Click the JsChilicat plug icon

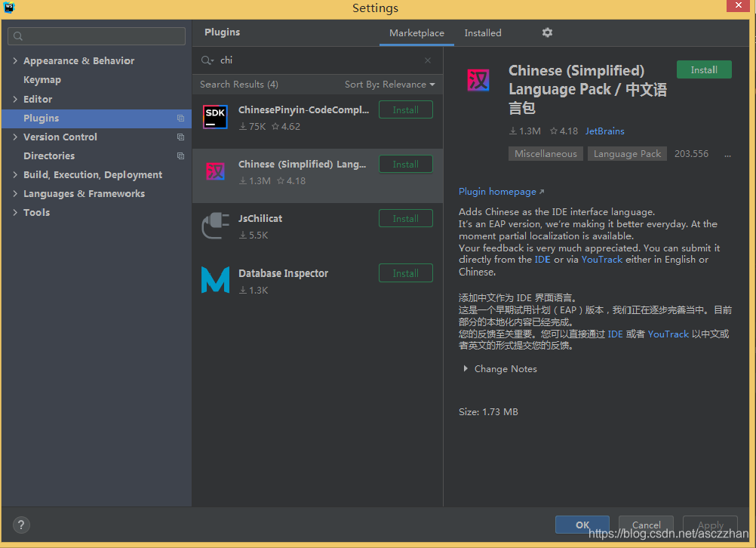point(215,225)
